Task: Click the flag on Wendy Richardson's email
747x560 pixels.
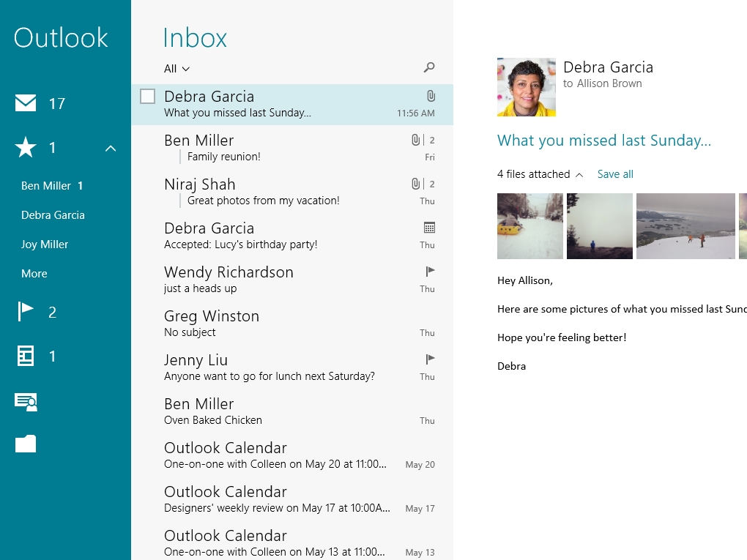Action: (x=430, y=272)
